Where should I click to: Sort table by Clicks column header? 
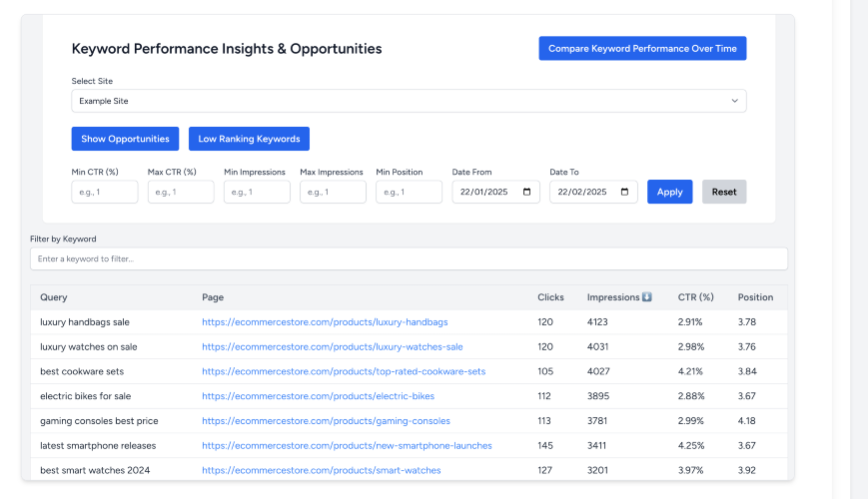coord(550,297)
